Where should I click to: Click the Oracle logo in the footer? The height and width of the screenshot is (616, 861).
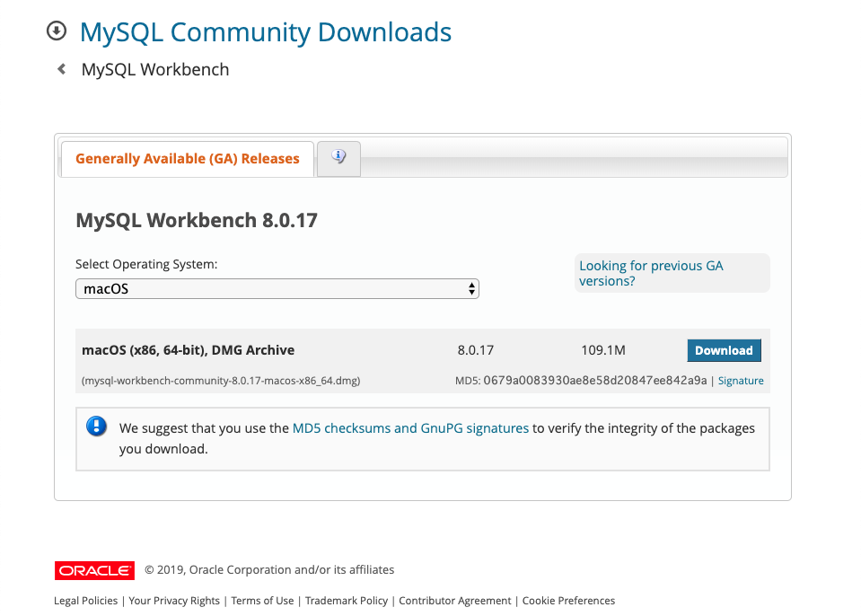(x=94, y=570)
